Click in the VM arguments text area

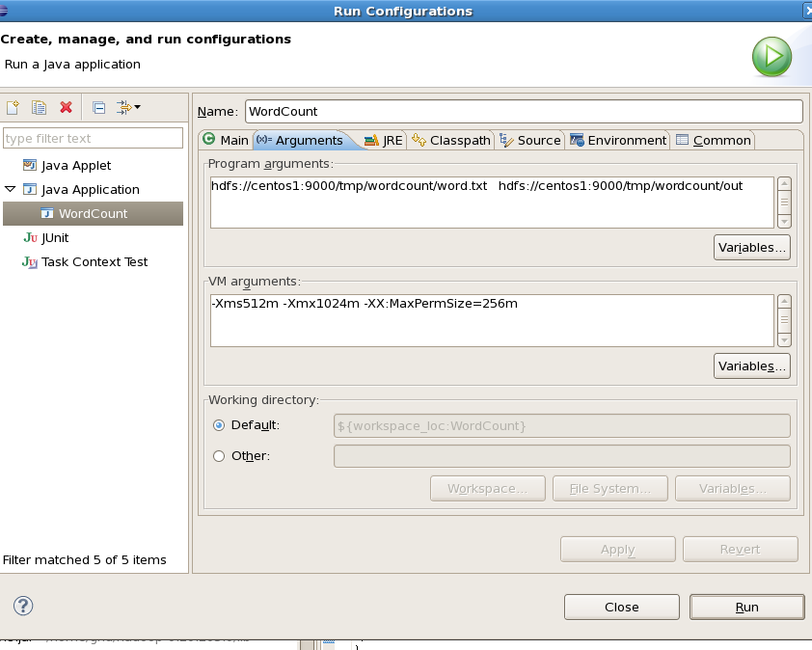[x=492, y=320]
